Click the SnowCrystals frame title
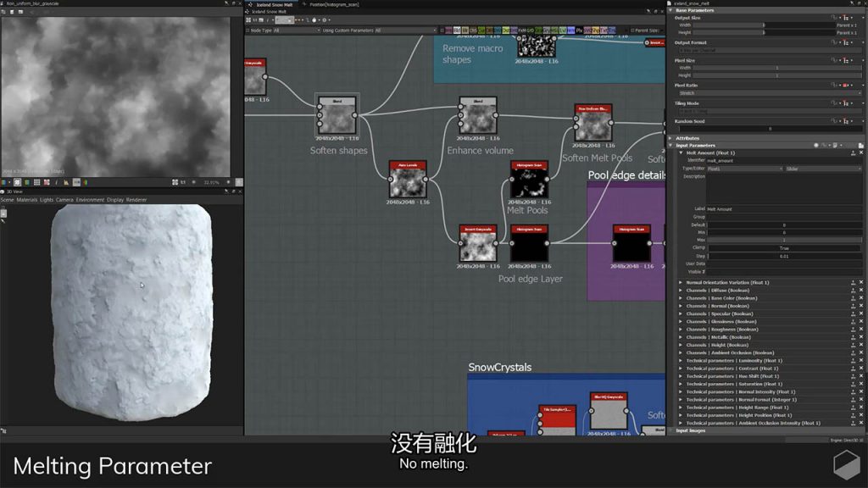Image resolution: width=868 pixels, height=488 pixels. click(500, 368)
